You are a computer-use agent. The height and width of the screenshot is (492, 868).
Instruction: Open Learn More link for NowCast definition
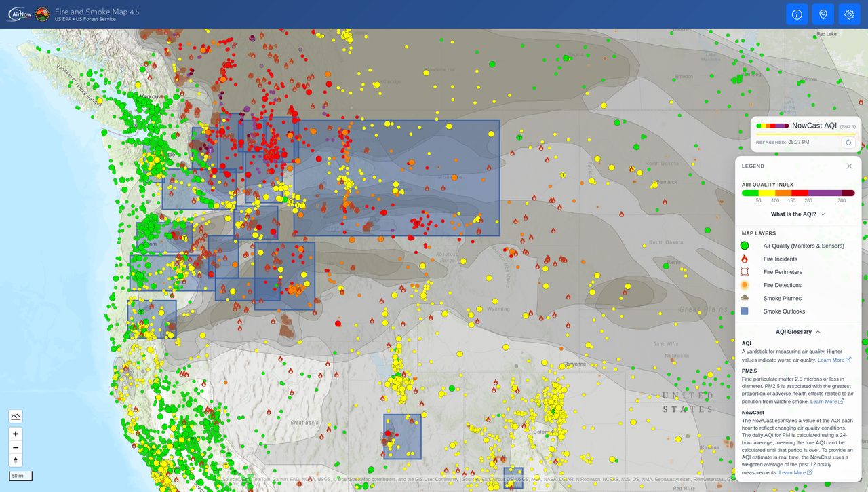[795, 472]
